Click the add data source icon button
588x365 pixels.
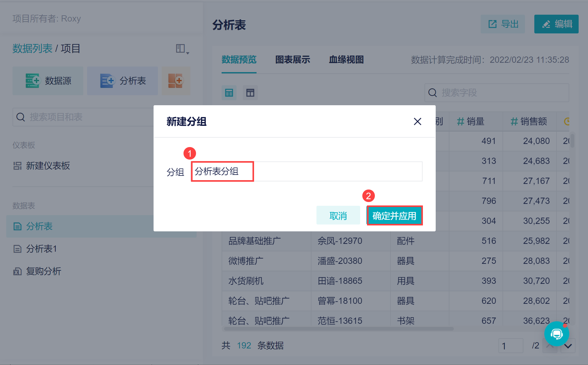point(48,81)
